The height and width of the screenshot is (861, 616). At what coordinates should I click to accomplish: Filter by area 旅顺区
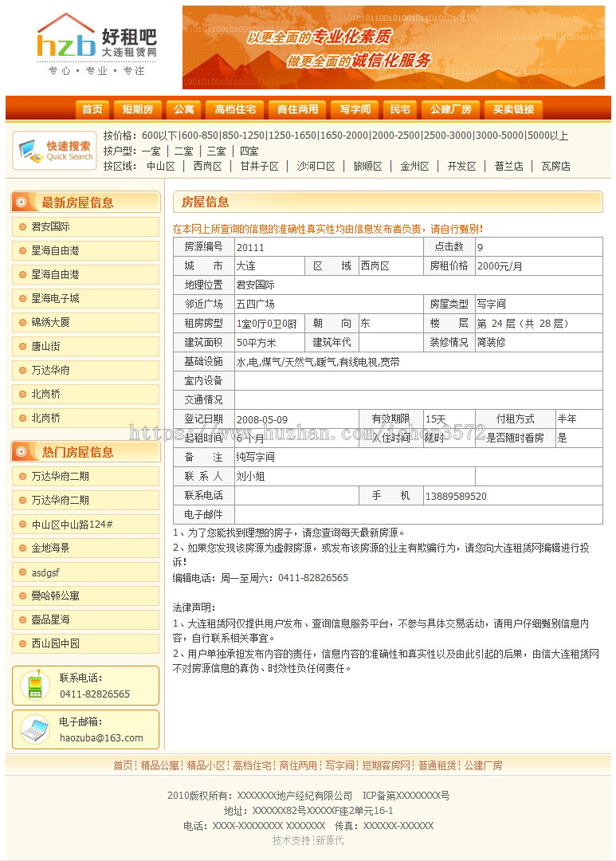coord(368,167)
